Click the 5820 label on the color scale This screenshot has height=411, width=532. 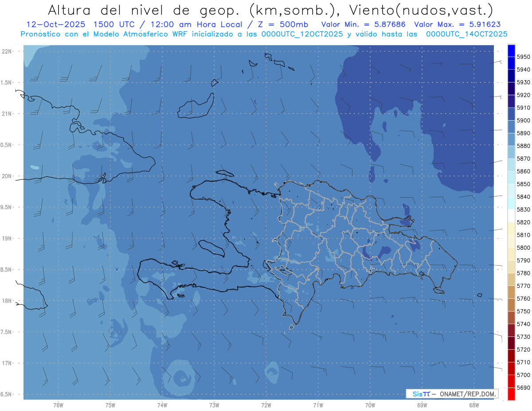(523, 222)
